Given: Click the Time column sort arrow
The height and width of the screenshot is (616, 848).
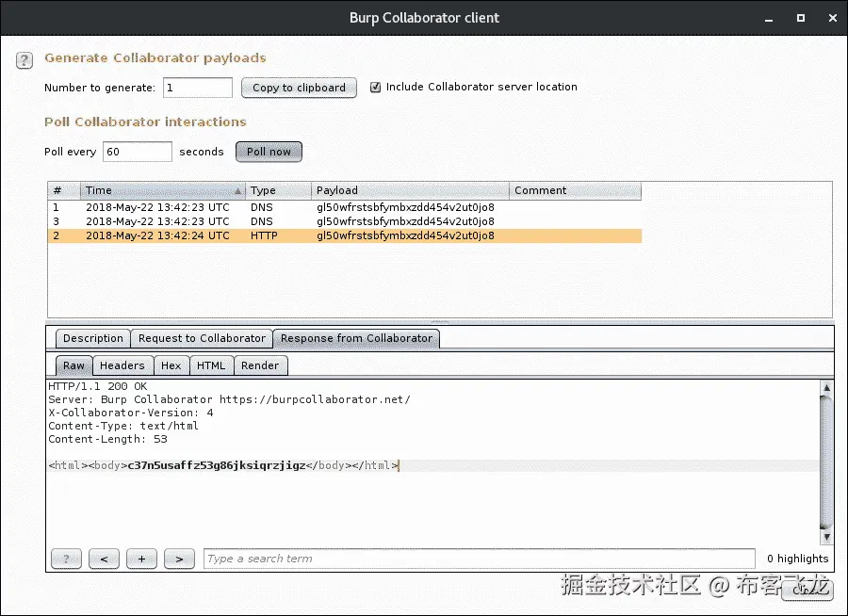Looking at the screenshot, I should tap(237, 191).
